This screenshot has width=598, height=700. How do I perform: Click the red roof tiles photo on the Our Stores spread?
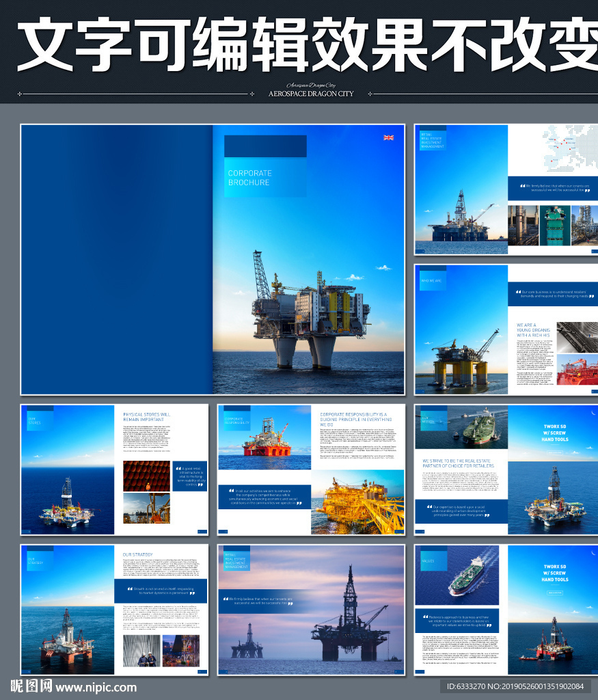tap(146, 476)
